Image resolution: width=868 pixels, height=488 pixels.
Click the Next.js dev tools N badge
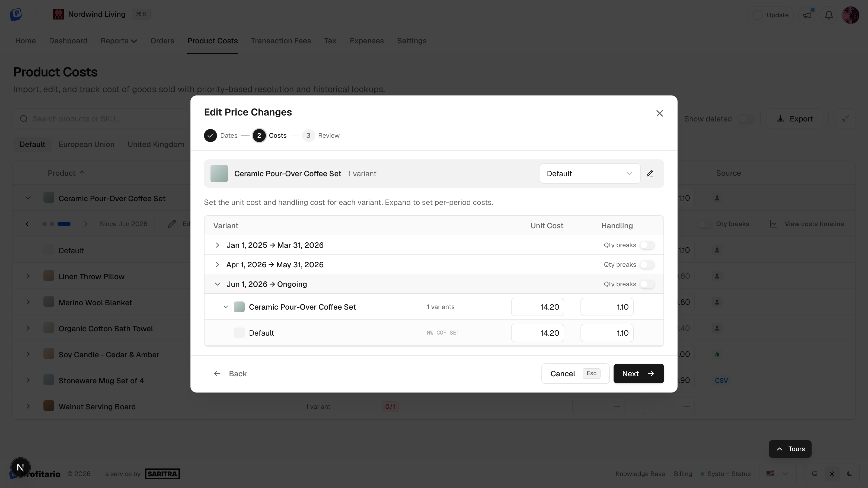tap(20, 467)
